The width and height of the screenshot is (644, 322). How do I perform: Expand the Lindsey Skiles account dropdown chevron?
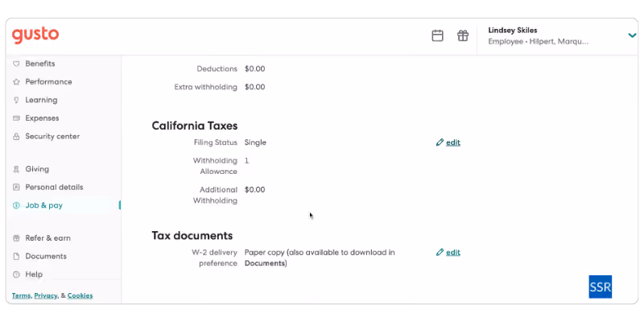click(x=632, y=35)
